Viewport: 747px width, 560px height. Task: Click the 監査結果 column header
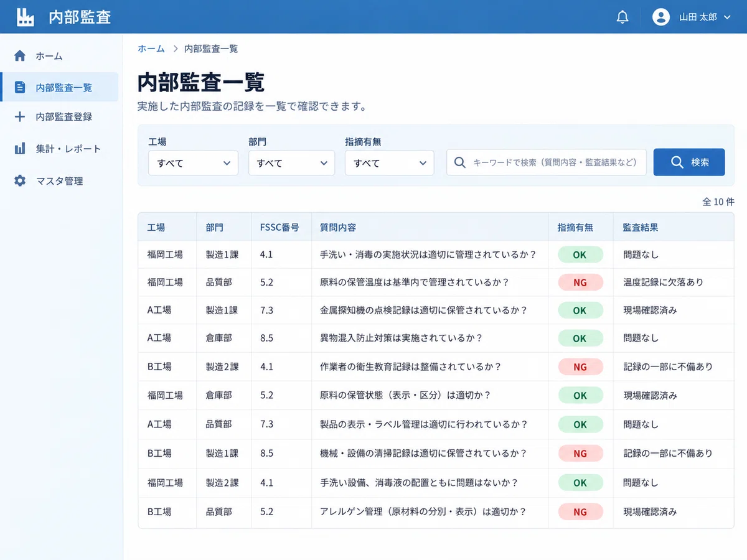(x=641, y=228)
